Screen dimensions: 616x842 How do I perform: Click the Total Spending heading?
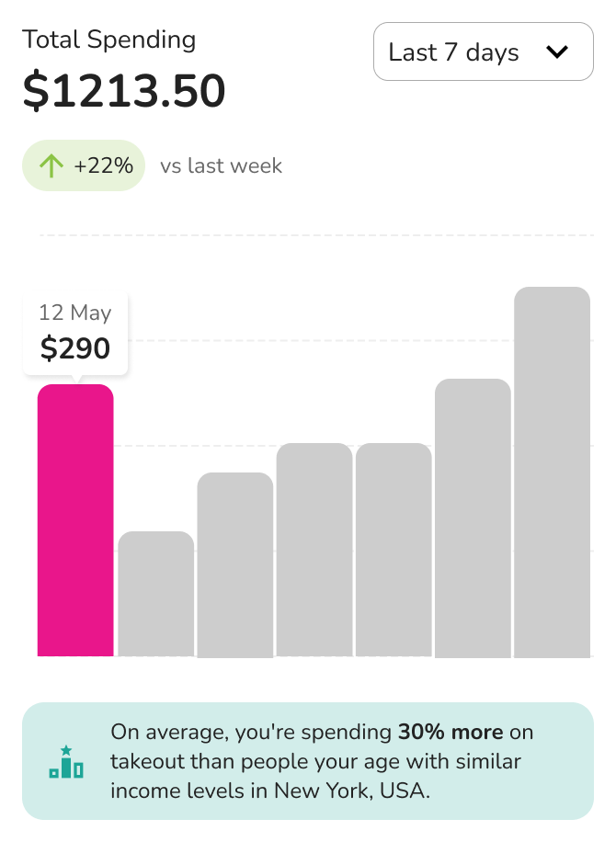pyautogui.click(x=109, y=40)
